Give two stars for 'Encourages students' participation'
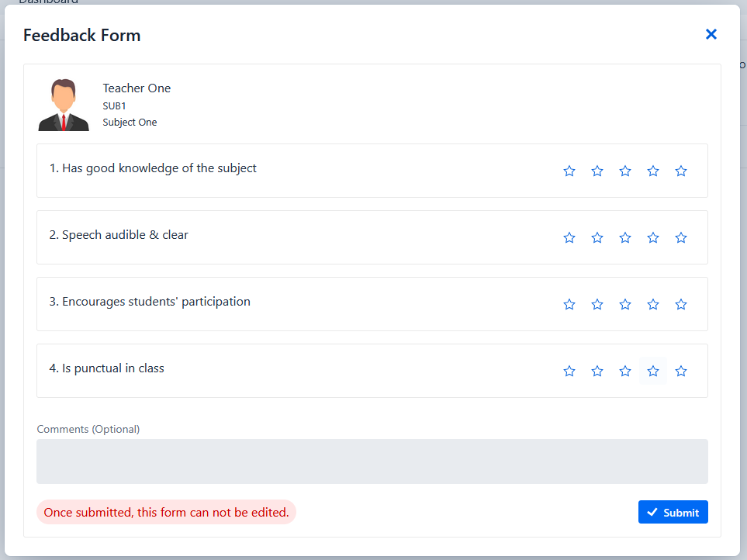 point(597,304)
